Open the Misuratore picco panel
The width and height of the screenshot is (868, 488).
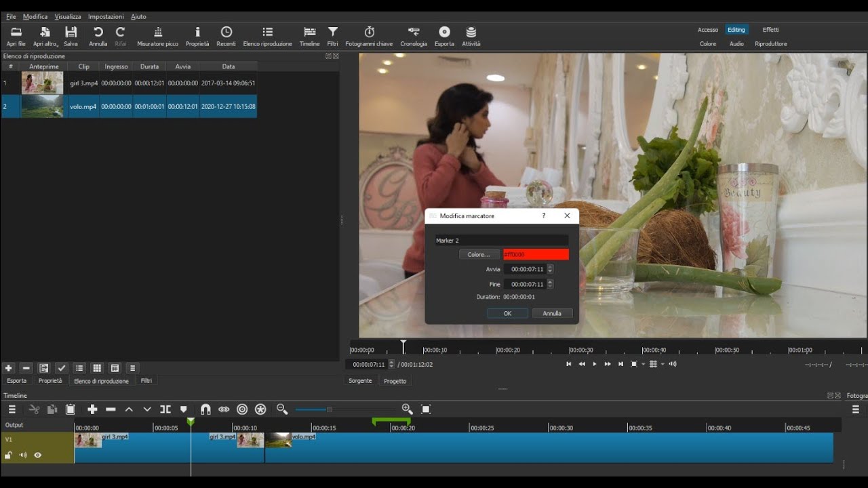[x=158, y=37]
